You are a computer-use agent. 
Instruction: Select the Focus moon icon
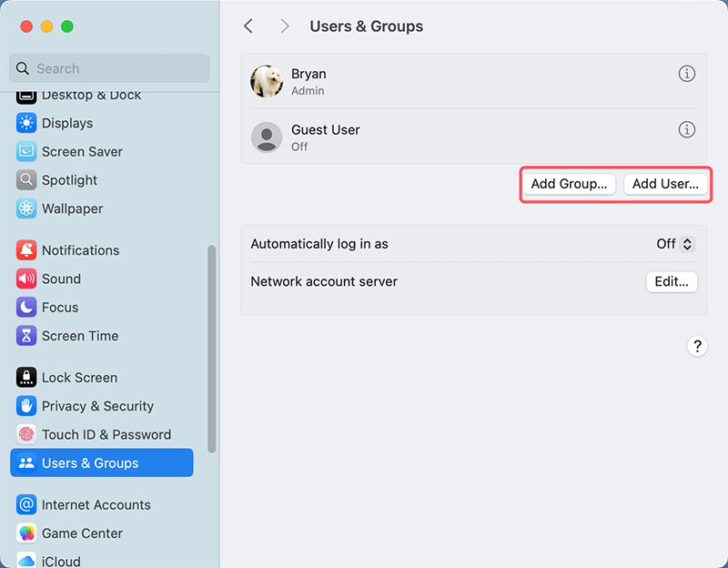click(26, 308)
